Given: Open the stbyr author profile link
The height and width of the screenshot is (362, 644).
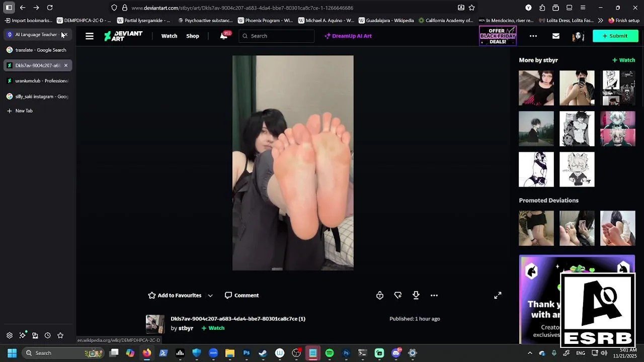Looking at the screenshot, I should pyautogui.click(x=186, y=328).
